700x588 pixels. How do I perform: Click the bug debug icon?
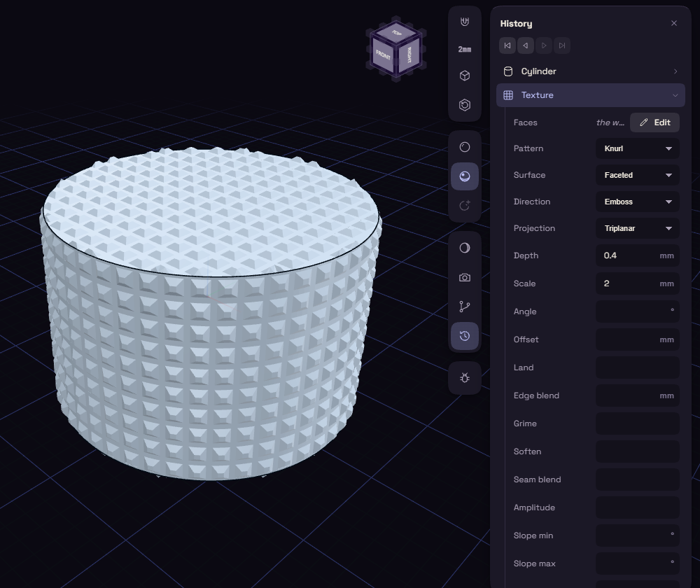pyautogui.click(x=465, y=378)
